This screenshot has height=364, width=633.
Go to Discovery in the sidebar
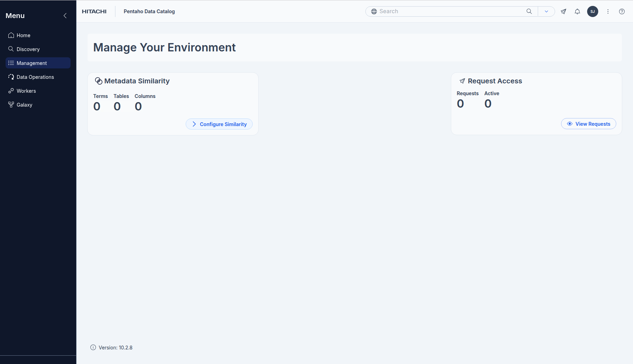coord(28,49)
